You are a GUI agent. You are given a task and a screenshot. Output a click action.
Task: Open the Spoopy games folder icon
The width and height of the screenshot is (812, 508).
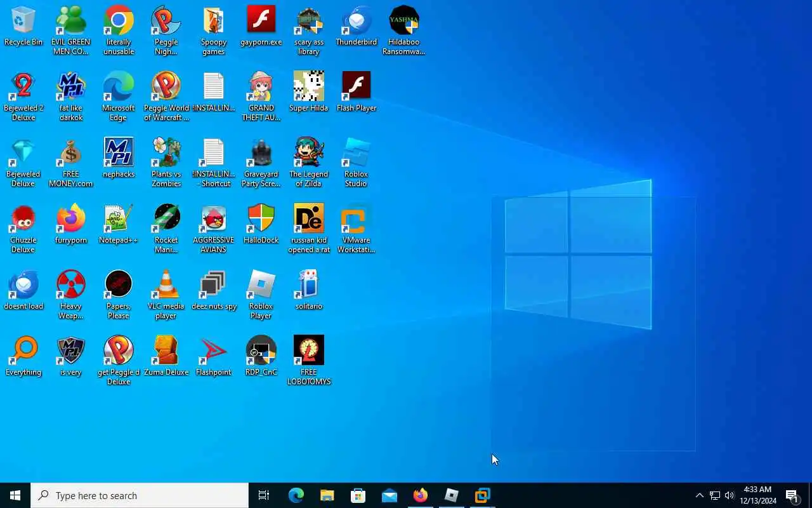coord(214,30)
